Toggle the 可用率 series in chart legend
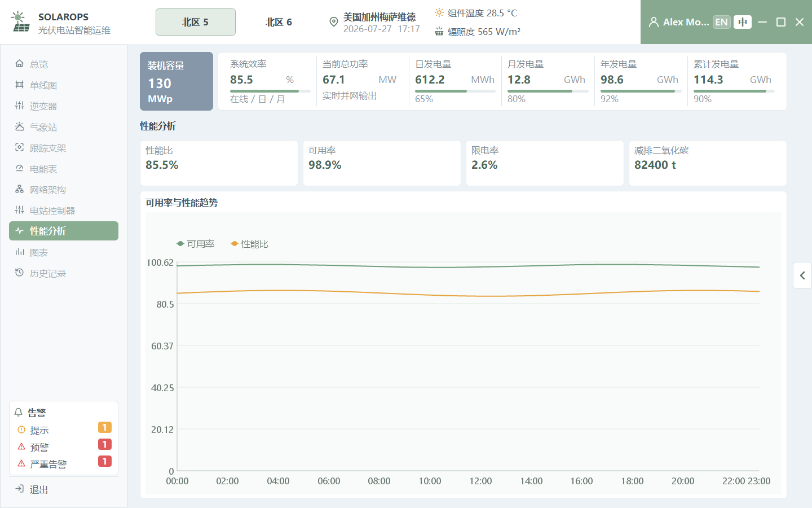 196,244
